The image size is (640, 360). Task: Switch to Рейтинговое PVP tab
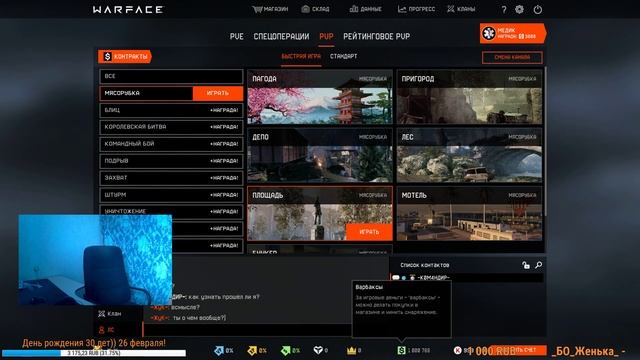coord(376,36)
